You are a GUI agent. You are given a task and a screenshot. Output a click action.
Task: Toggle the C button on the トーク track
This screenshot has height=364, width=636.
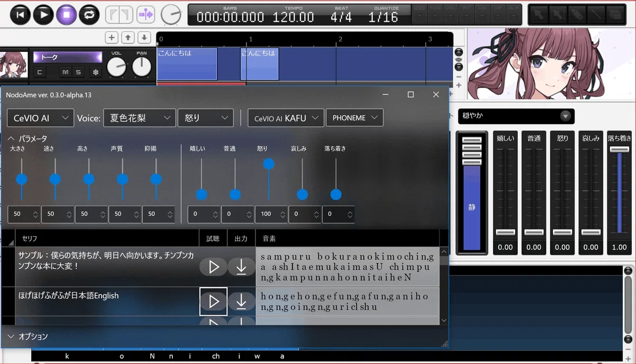tap(40, 72)
